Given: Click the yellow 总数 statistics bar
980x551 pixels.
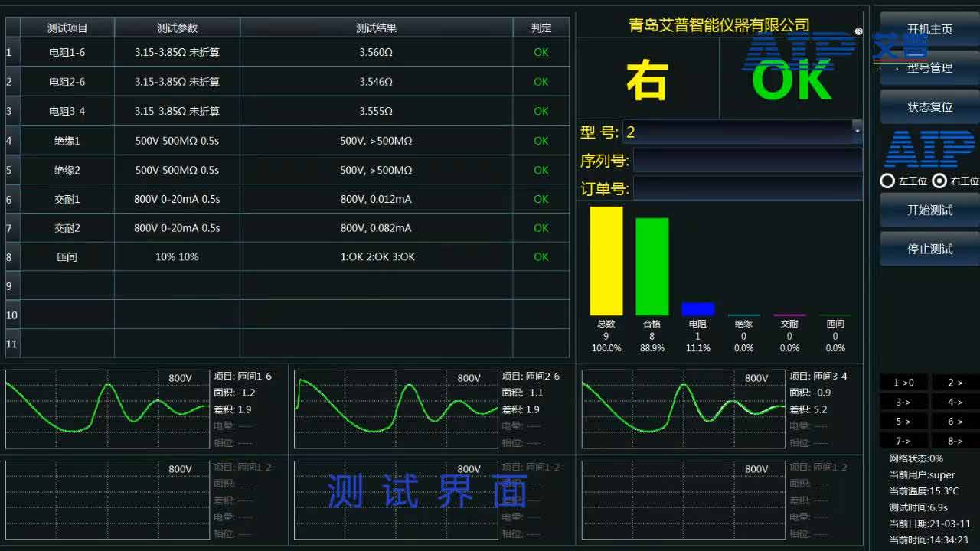Looking at the screenshot, I should (x=606, y=260).
